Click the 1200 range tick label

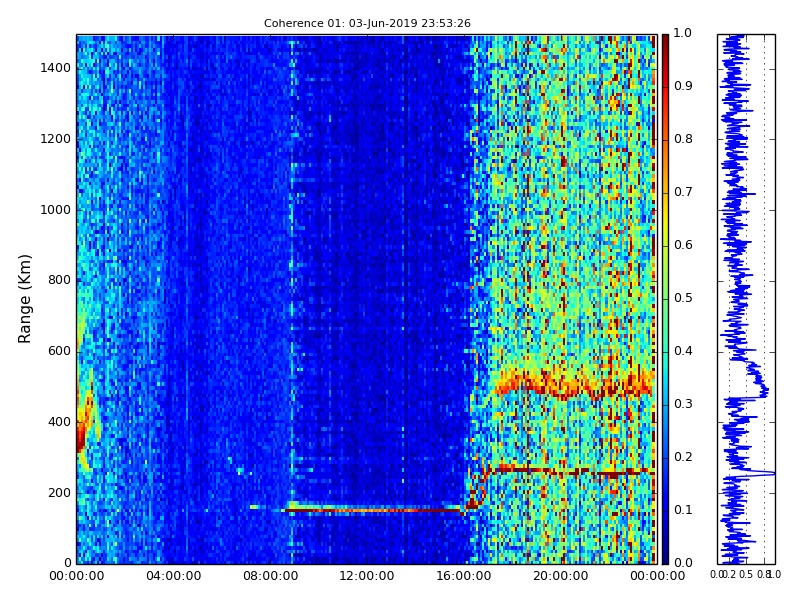pyautogui.click(x=56, y=139)
